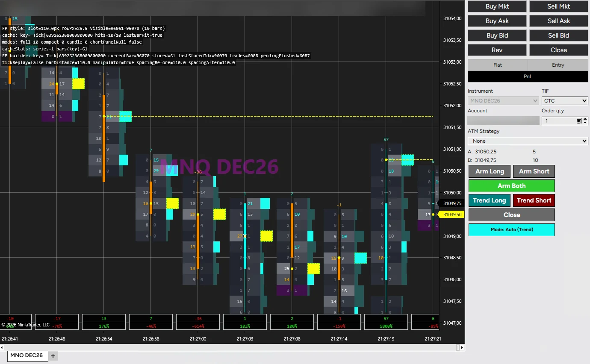Click the 21:27:00 time axis label
Screen dimensions: 590x364
tap(198, 339)
